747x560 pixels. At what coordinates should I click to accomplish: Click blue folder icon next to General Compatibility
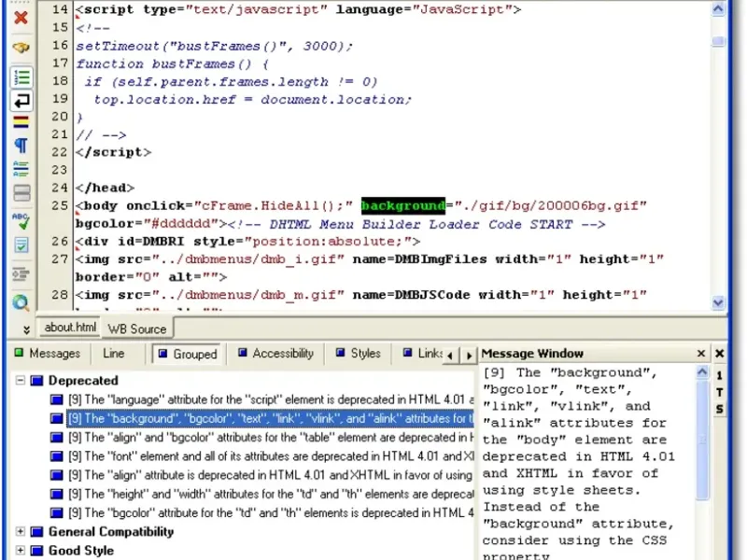36,531
